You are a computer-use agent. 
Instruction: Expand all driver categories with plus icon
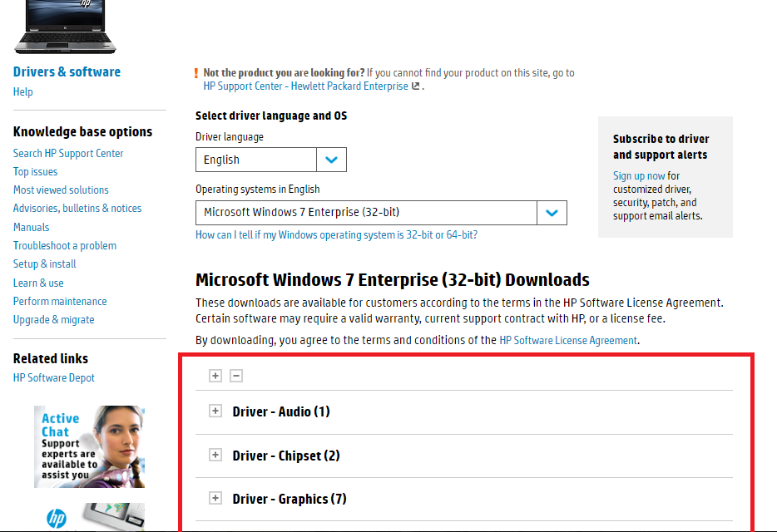[215, 376]
